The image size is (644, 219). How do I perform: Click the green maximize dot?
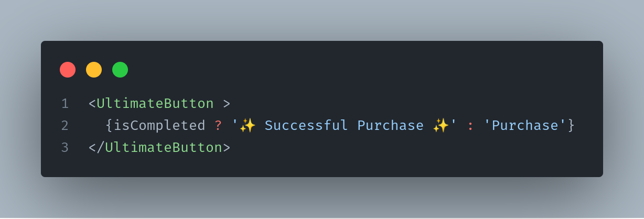120,70
